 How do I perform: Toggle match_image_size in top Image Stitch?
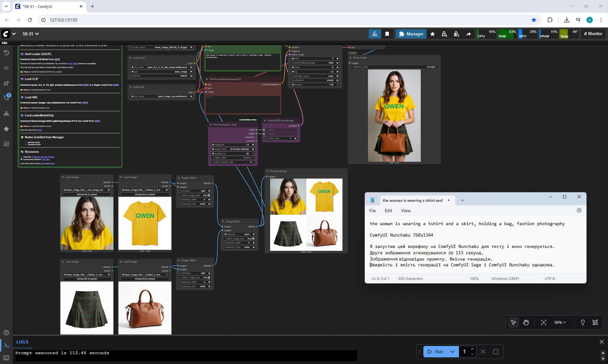tap(208, 195)
